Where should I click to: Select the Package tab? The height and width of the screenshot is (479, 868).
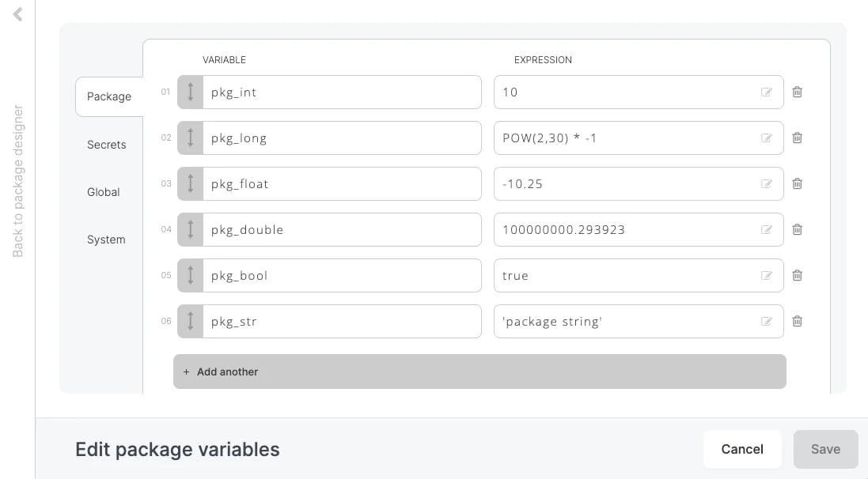109,96
